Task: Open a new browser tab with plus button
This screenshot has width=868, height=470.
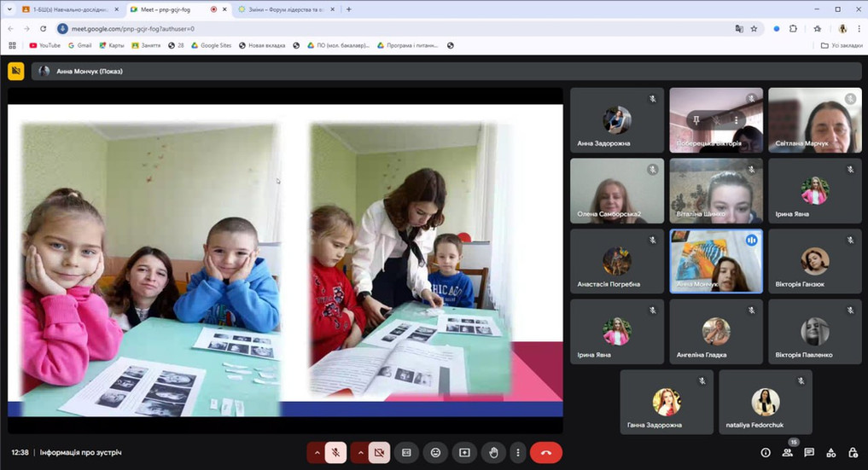Action: [x=349, y=9]
